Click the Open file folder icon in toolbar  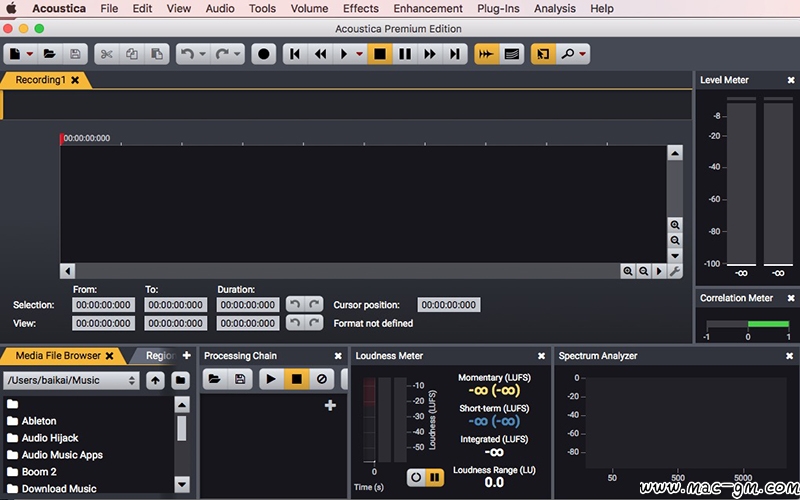click(x=49, y=54)
